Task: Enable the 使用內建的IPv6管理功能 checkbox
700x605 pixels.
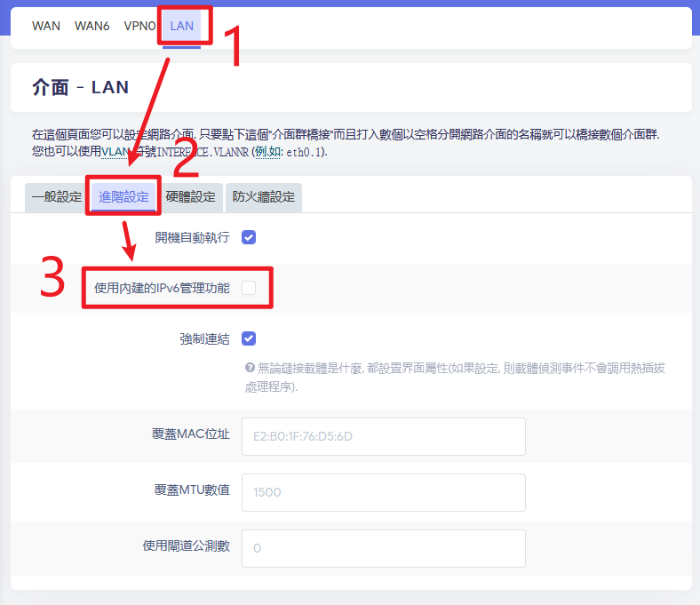Action: point(249,288)
